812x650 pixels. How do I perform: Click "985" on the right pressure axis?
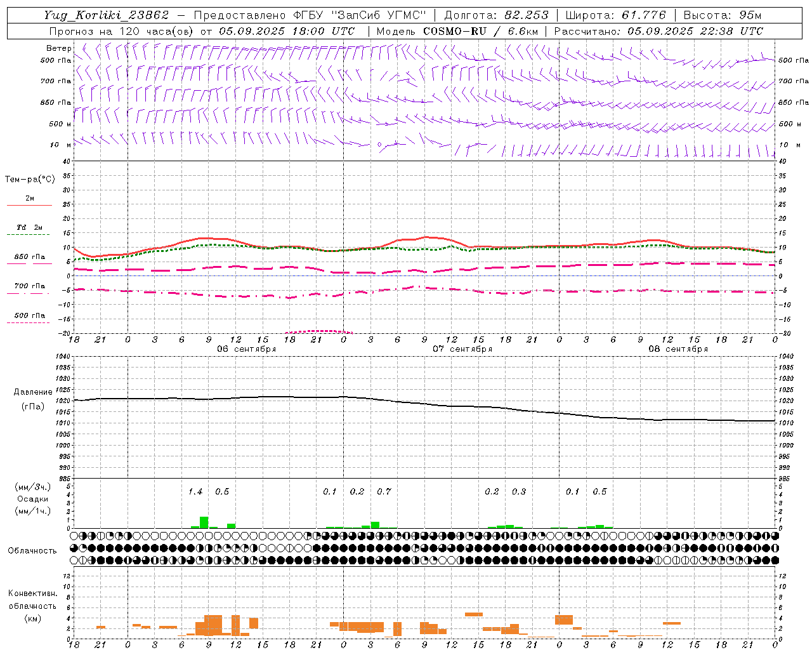click(x=785, y=479)
